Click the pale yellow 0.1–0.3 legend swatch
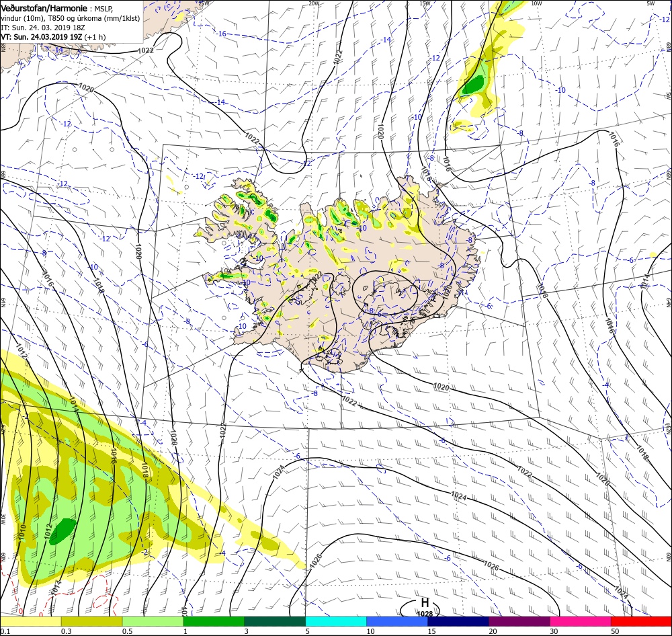Screen dimensions: 672x636 point(30,621)
